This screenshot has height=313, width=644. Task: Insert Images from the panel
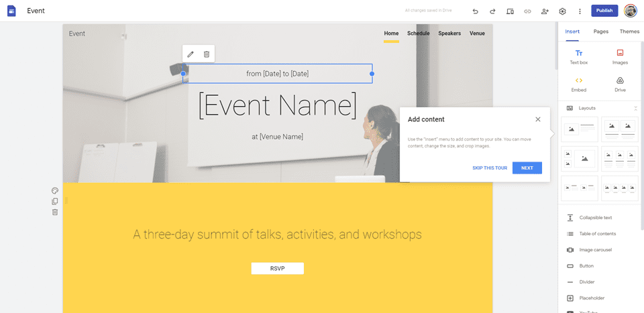(620, 58)
